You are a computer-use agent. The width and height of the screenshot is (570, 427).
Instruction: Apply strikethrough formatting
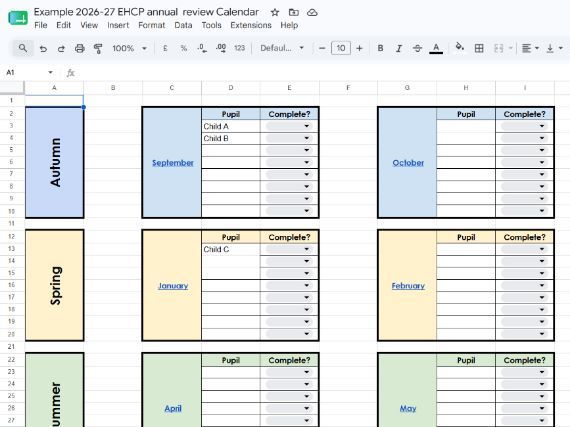tap(417, 48)
